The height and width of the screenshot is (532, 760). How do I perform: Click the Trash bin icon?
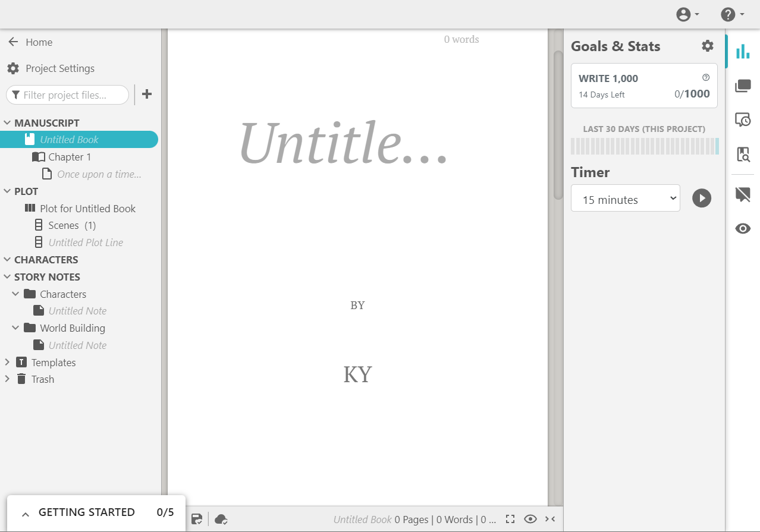(21, 379)
